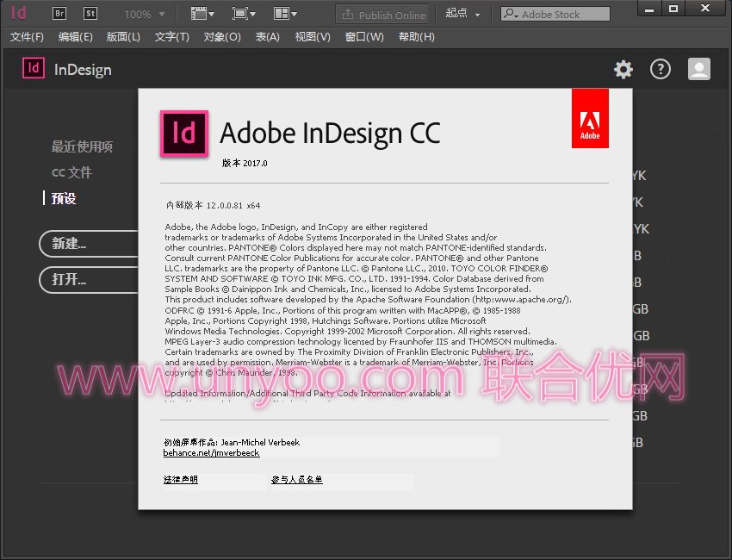Click the InDesign logo in start workspace
This screenshot has height=560, width=732.
(x=34, y=68)
